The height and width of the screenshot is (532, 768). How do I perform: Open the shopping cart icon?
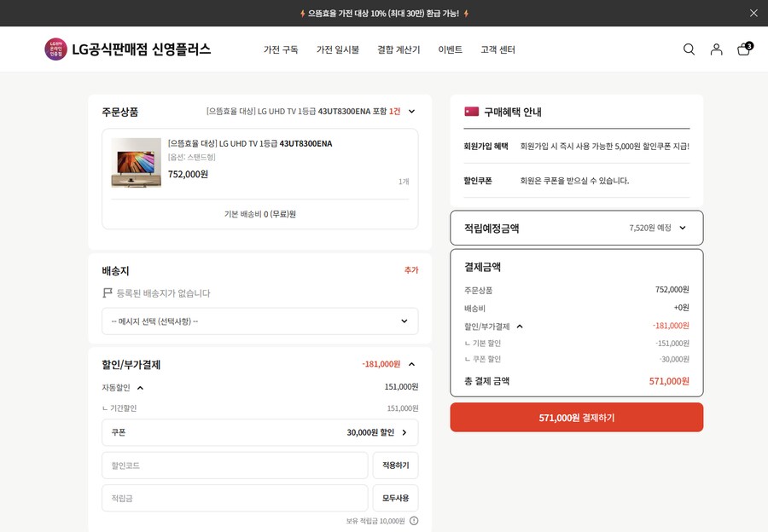(x=743, y=49)
